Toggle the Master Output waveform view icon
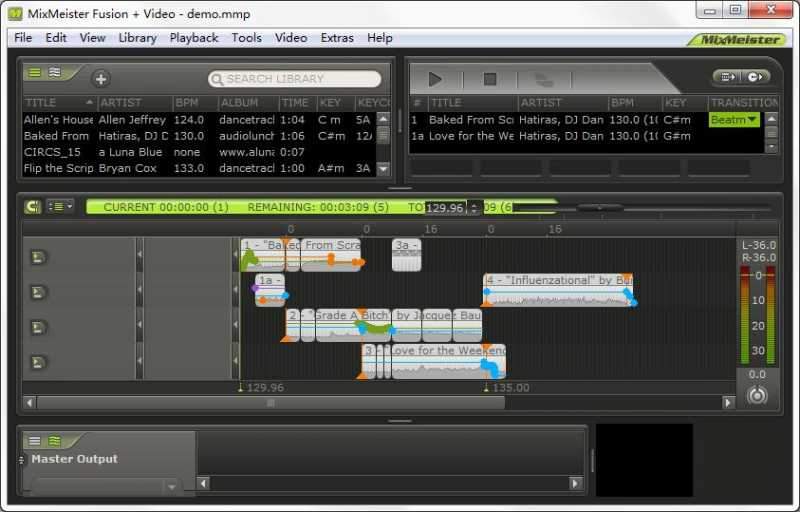Screen dimensions: 800x512 [54, 441]
